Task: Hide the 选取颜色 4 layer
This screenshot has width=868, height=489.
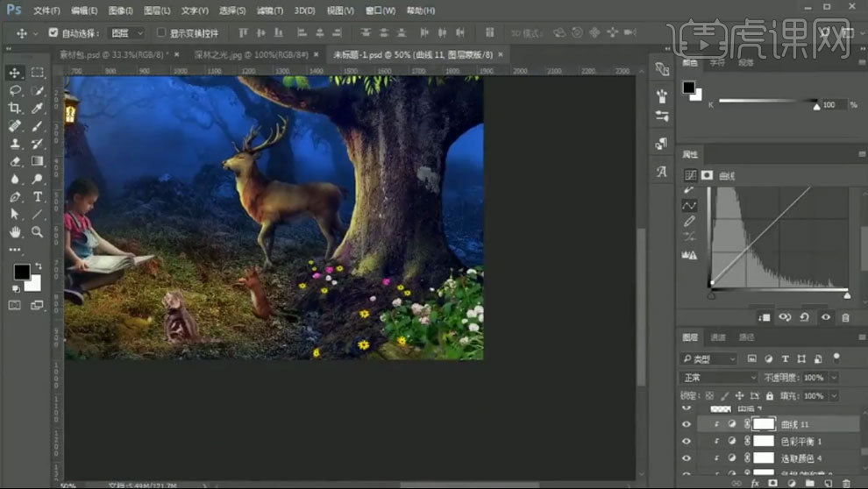Action: [687, 458]
